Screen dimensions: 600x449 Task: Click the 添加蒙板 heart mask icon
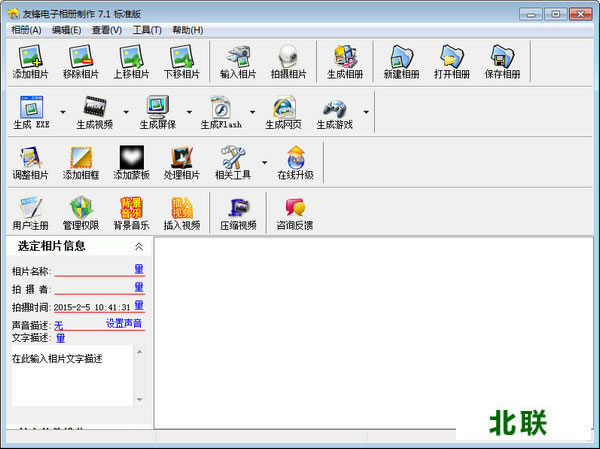click(x=132, y=158)
